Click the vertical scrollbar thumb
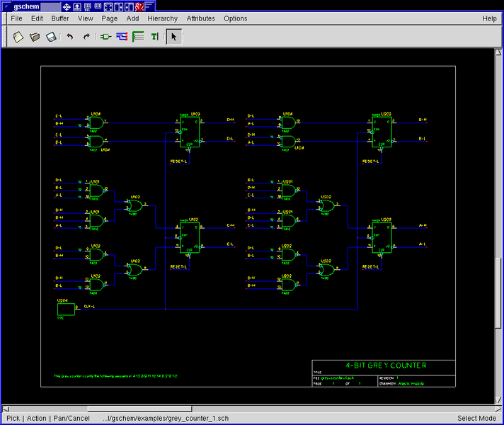The height and width of the screenshot is (425, 504). pos(498,293)
